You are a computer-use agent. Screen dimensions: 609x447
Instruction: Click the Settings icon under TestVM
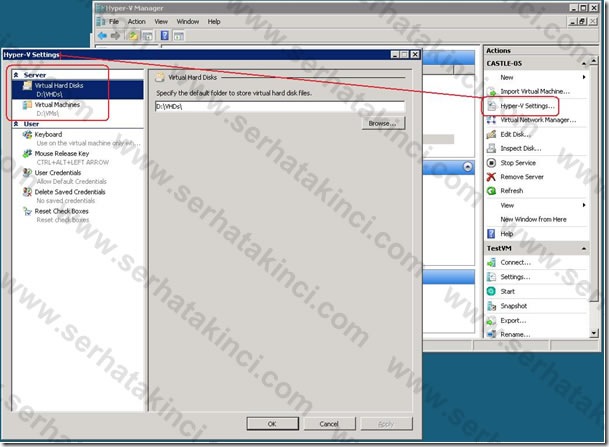(491, 277)
